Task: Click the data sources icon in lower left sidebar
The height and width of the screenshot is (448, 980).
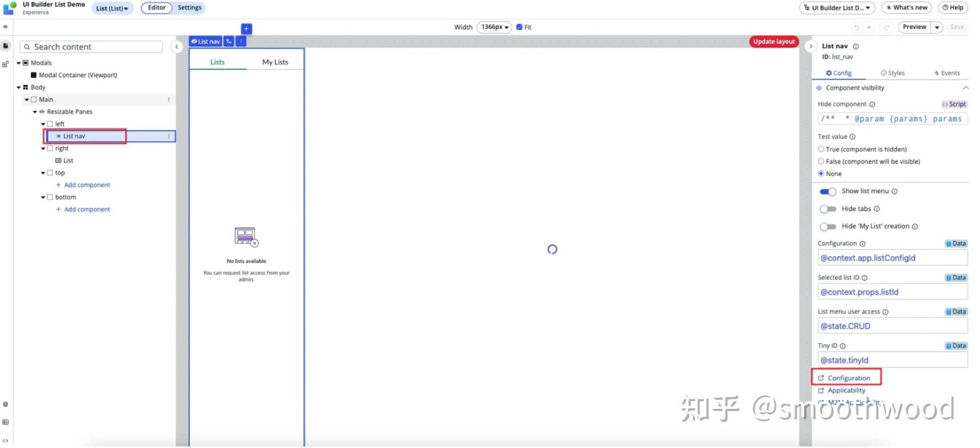Action: (5, 404)
